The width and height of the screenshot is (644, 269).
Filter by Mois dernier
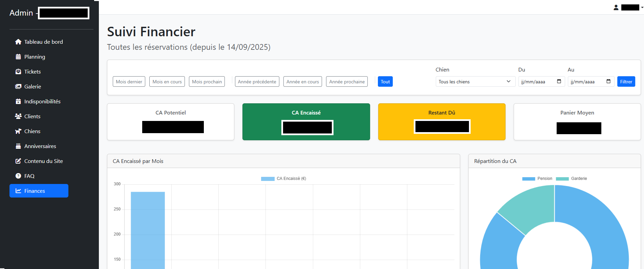[x=129, y=82]
